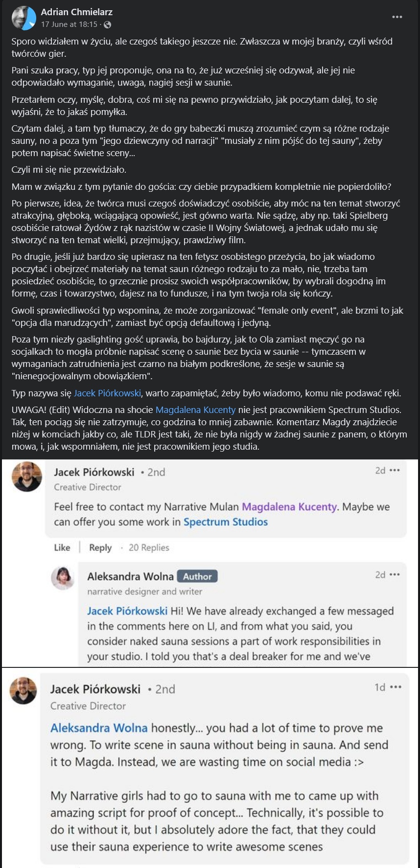Click Aleksandra Wolna mention in the bottom comment
Viewport: 420px width, 868px height.
[99, 728]
